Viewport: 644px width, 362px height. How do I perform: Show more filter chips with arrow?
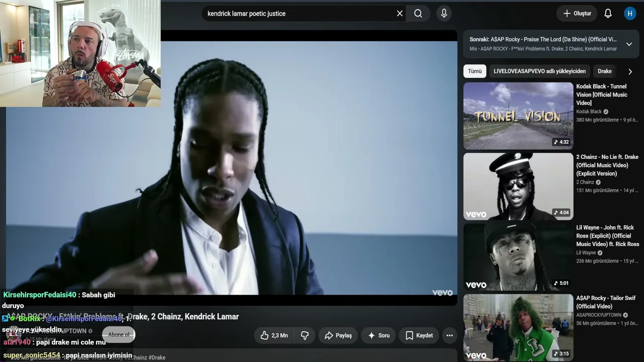630,71
